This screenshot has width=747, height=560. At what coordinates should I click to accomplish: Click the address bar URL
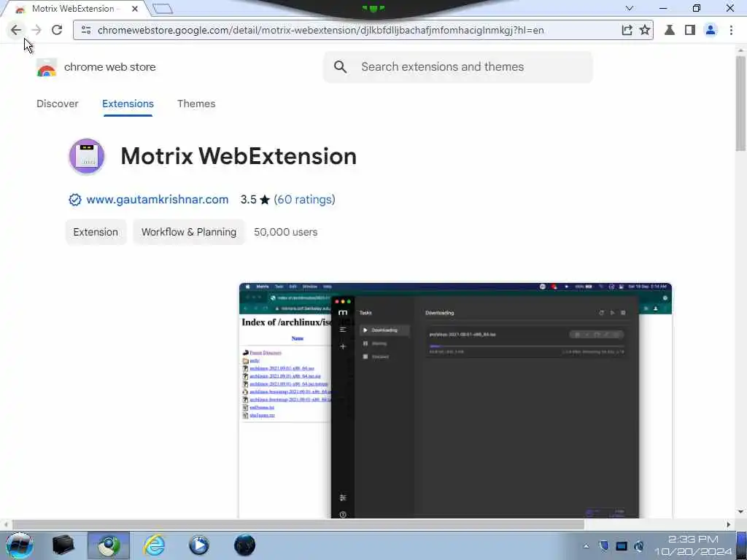(320, 30)
